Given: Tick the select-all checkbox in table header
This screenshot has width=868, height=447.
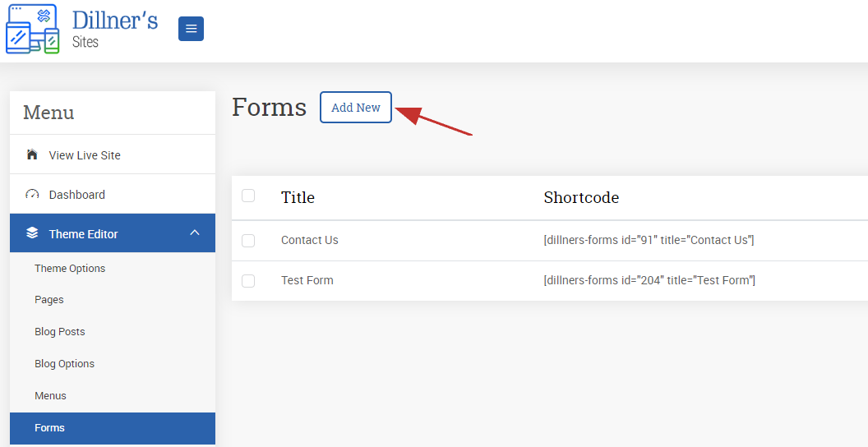Looking at the screenshot, I should pyautogui.click(x=248, y=196).
